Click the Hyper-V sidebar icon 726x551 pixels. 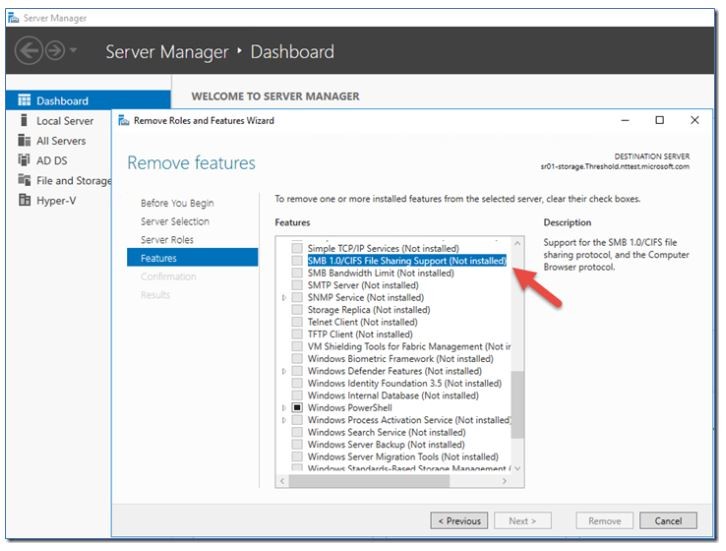point(23,200)
